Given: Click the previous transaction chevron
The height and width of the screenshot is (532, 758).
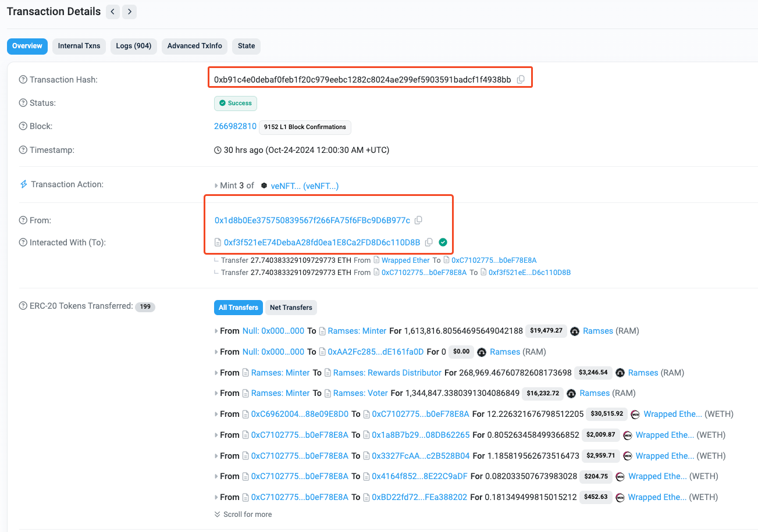Looking at the screenshot, I should tap(112, 12).
